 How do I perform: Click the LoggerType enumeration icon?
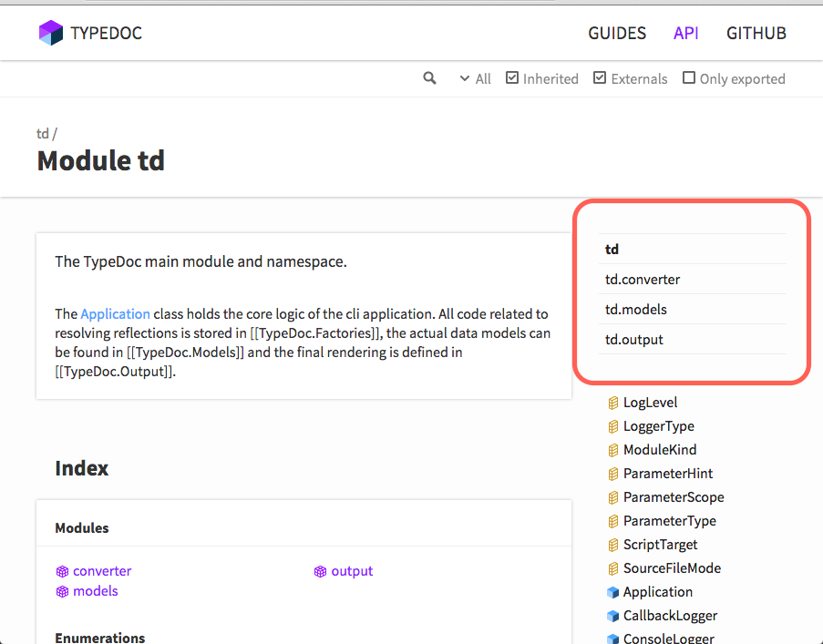[x=612, y=426]
